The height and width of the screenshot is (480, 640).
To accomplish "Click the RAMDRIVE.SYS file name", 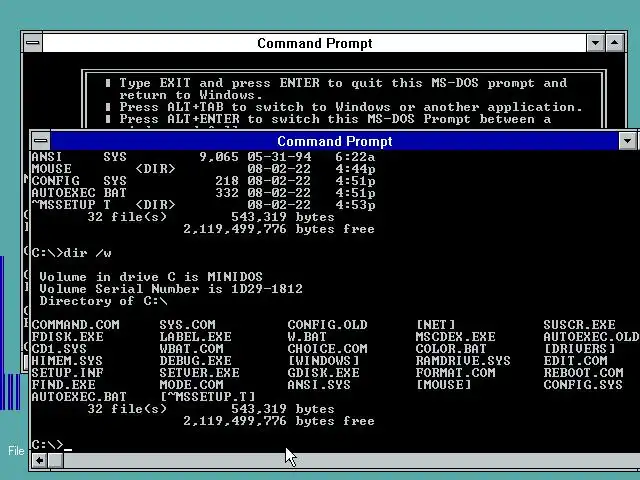I will 463,361.
